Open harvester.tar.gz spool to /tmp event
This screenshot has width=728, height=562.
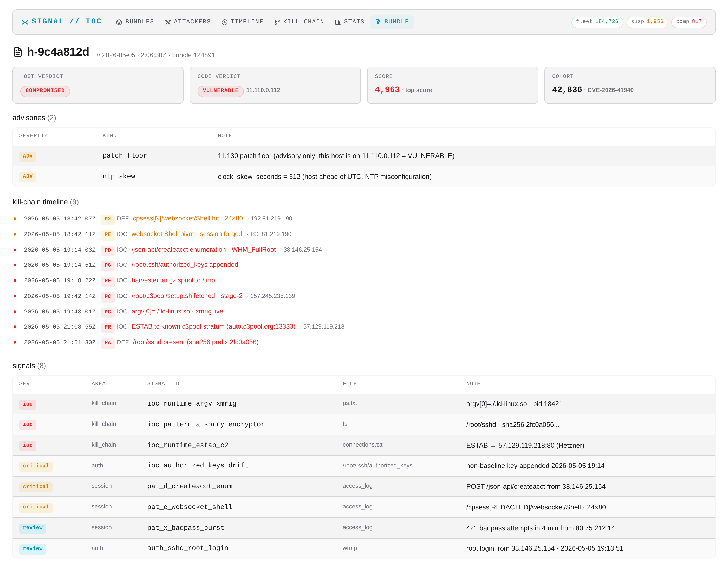173,280
